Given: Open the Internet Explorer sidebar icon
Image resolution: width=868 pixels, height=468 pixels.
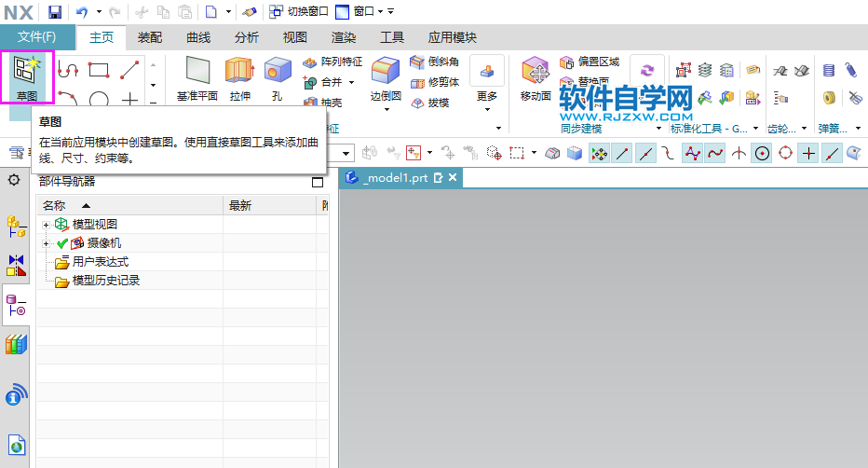Looking at the screenshot, I should [17, 445].
